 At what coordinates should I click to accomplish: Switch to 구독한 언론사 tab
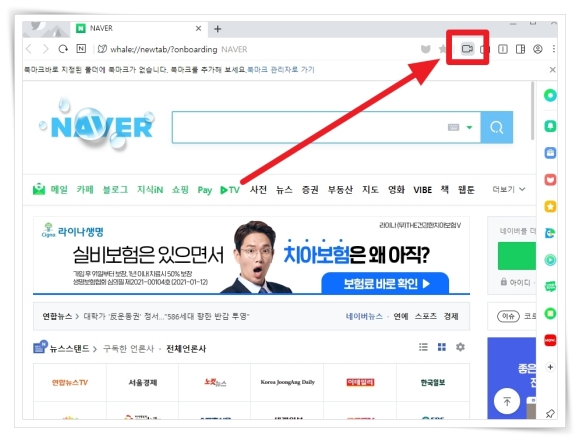(x=128, y=348)
